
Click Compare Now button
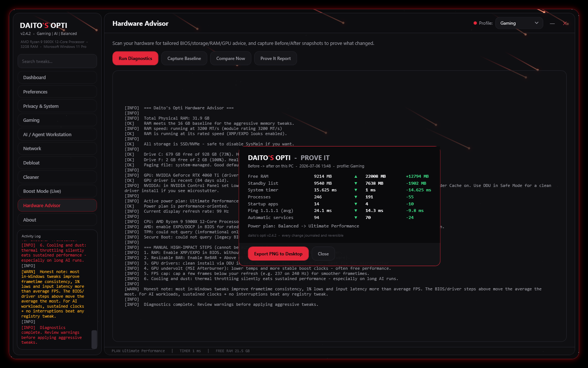tap(230, 59)
